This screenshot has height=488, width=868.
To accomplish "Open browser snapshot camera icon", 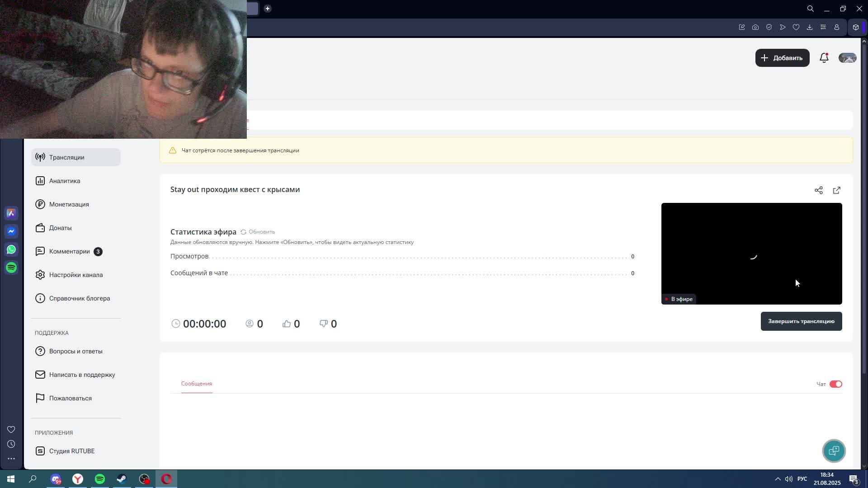I will [755, 27].
